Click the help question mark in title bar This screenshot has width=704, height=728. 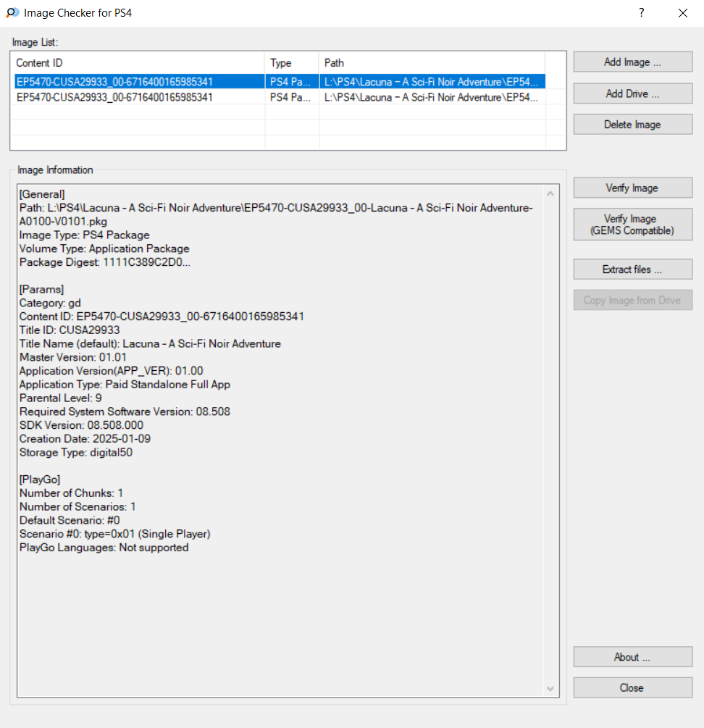coord(642,12)
